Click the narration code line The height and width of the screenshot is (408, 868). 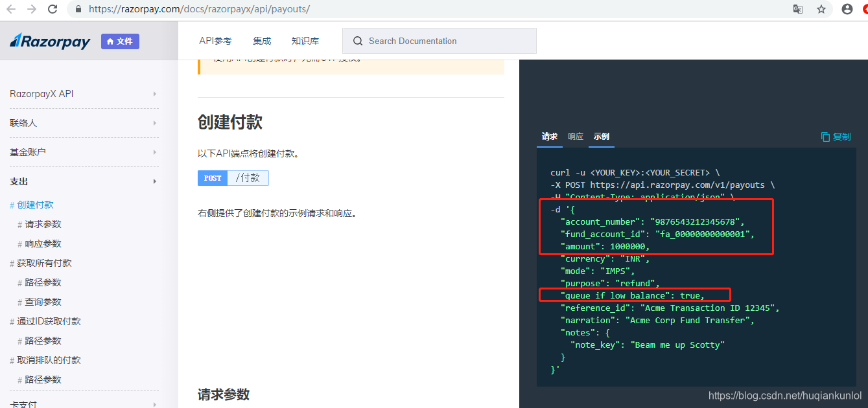click(657, 321)
